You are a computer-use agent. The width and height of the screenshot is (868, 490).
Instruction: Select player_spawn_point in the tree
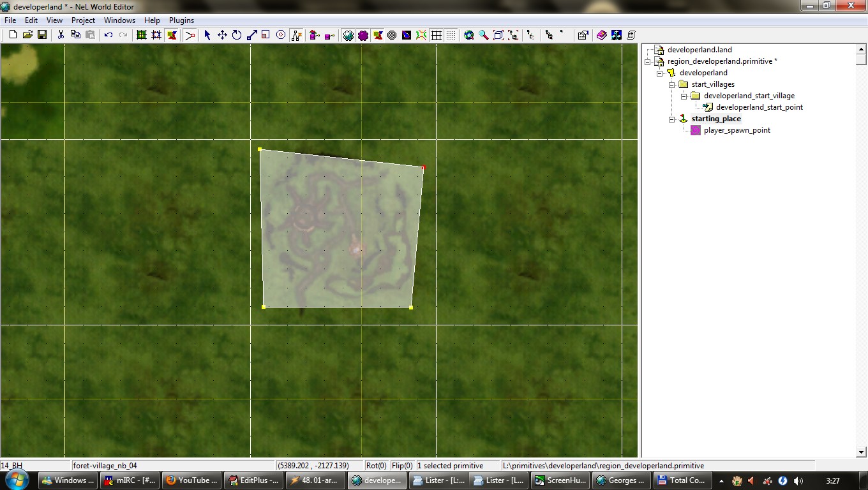737,130
